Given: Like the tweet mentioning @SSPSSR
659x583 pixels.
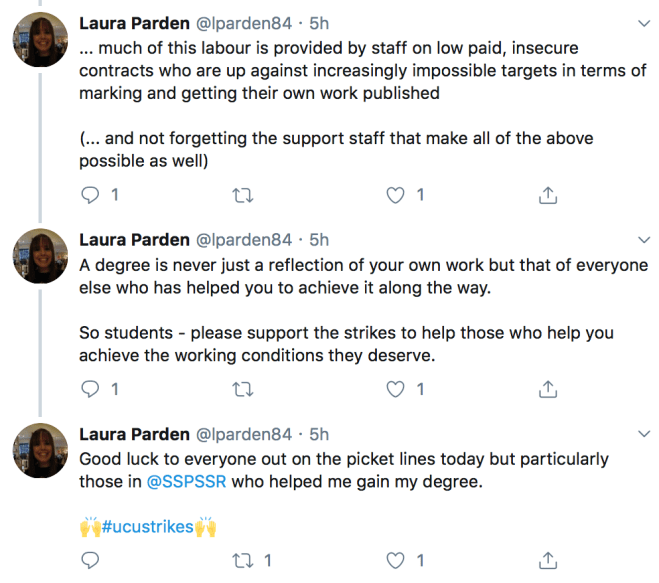Looking at the screenshot, I should tap(397, 559).
